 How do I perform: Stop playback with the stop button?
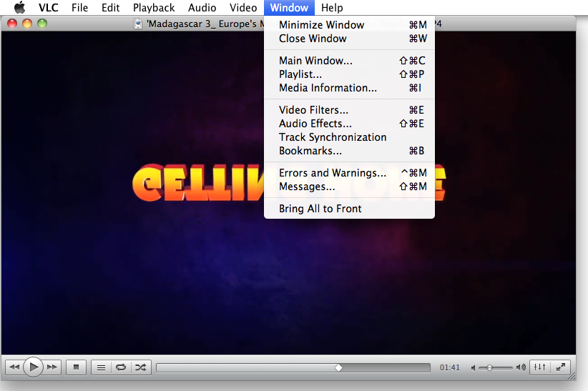(x=76, y=367)
